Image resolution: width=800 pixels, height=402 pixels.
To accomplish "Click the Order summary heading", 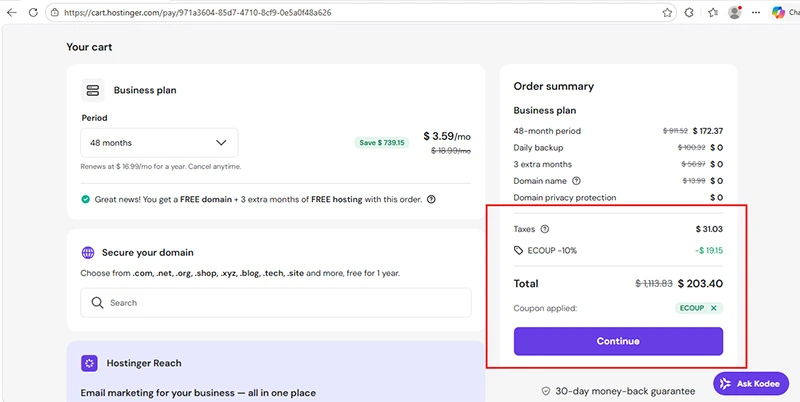I will 554,86.
